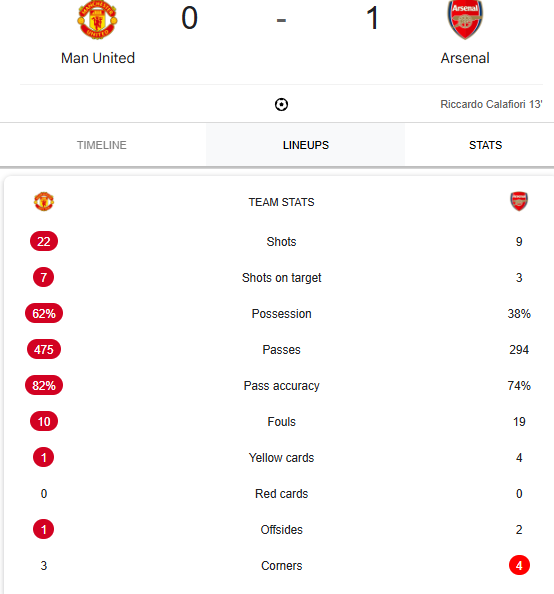Viewport: 554px width, 594px height.
Task: Click small Arsenal logo in Team Stats
Action: tap(519, 201)
